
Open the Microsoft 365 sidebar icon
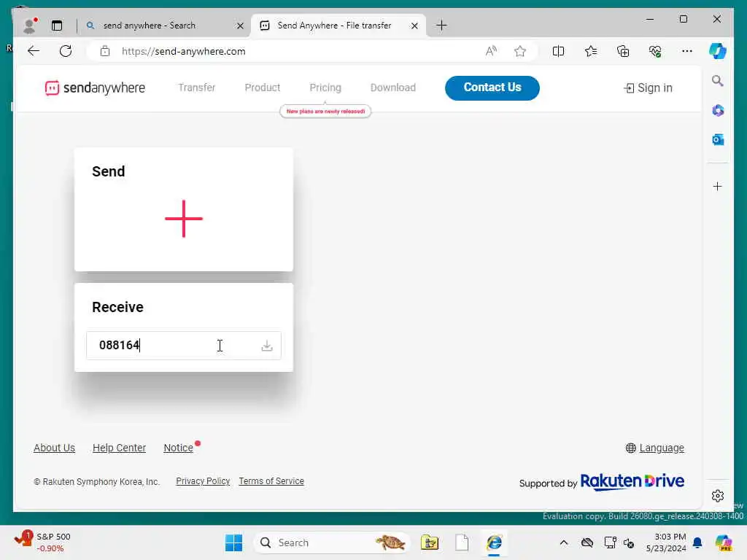pyautogui.click(x=718, y=111)
